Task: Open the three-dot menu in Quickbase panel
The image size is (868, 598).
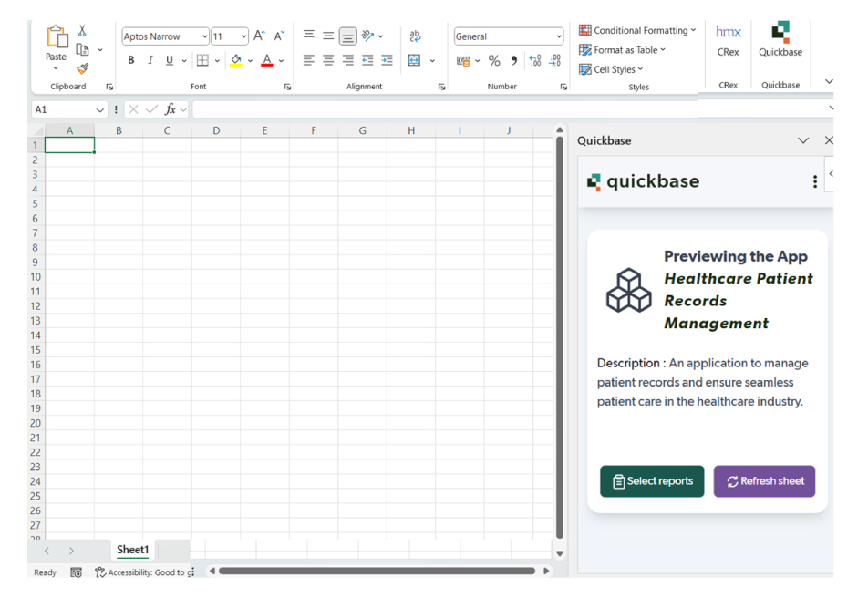Action: (814, 182)
